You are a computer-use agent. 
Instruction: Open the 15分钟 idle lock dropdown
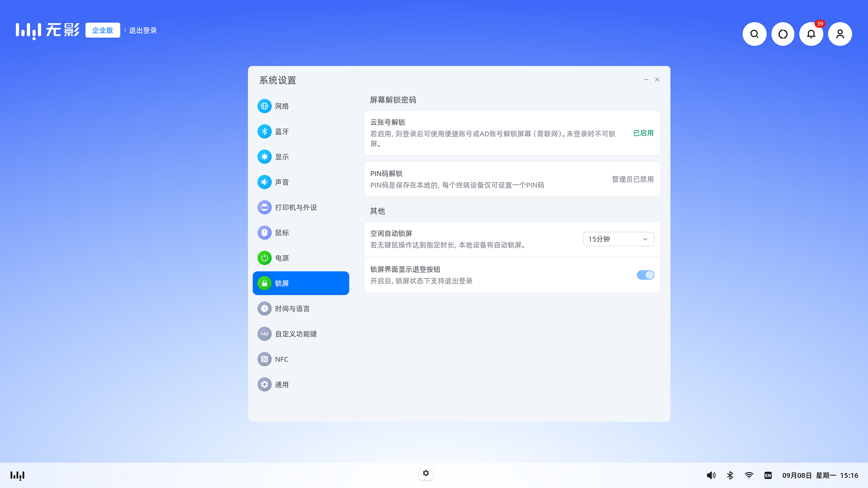[618, 239]
